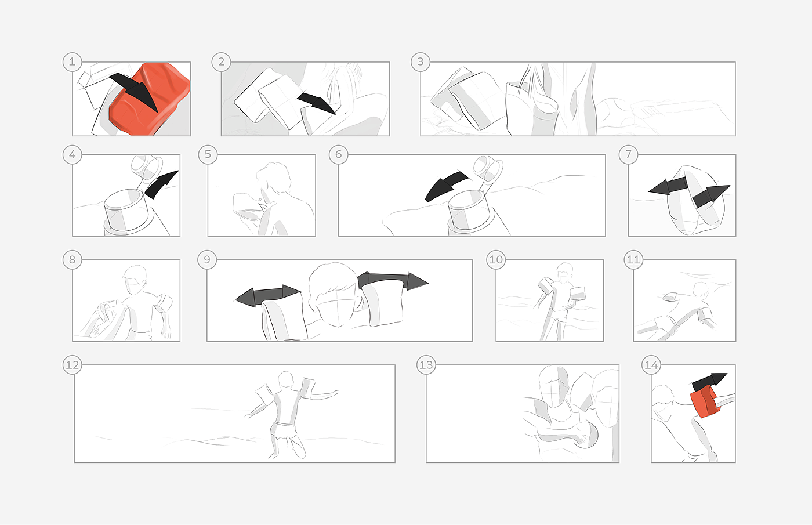Click the black arrow in storyboard panel 2
The width and height of the screenshot is (812, 525).
coord(317,103)
